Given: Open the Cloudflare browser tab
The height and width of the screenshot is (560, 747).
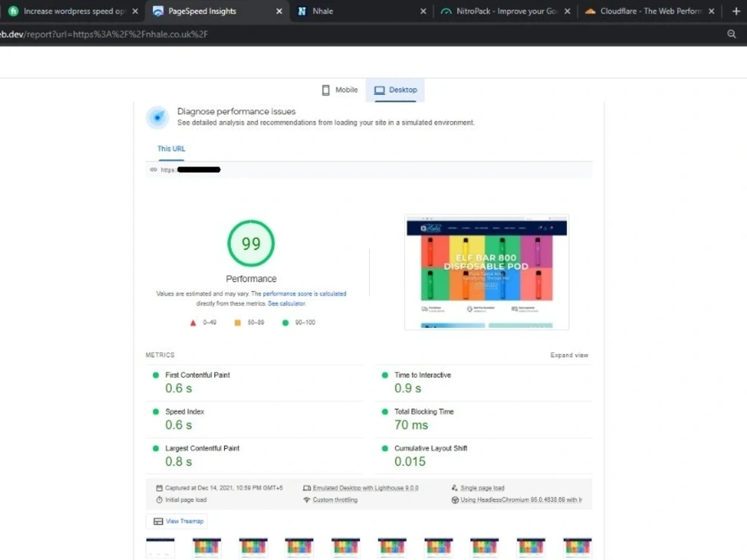Looking at the screenshot, I should [x=649, y=11].
